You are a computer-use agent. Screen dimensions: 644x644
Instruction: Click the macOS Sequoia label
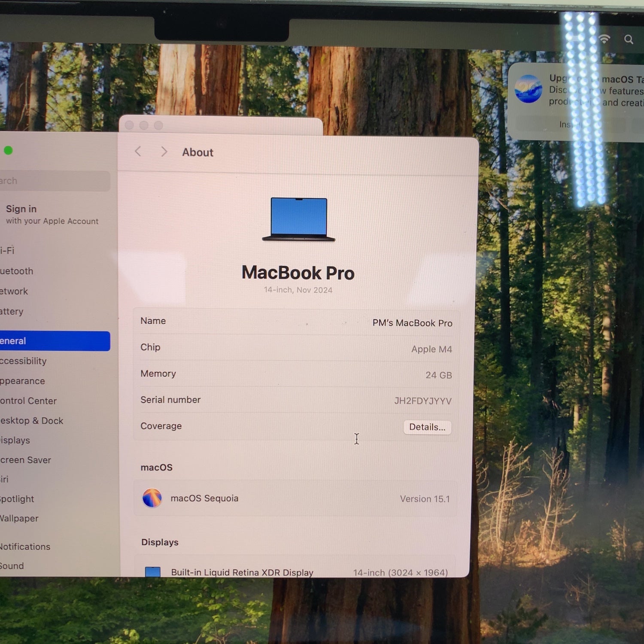coord(204,498)
